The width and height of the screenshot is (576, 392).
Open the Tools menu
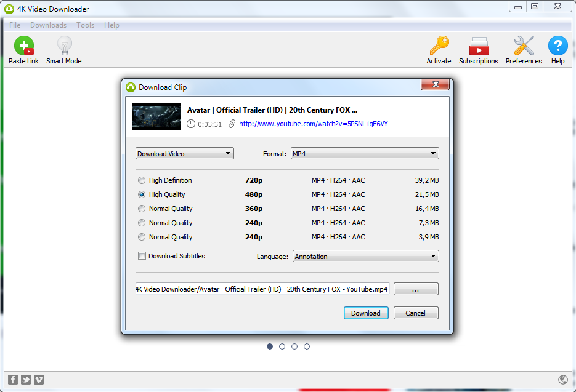pyautogui.click(x=85, y=25)
